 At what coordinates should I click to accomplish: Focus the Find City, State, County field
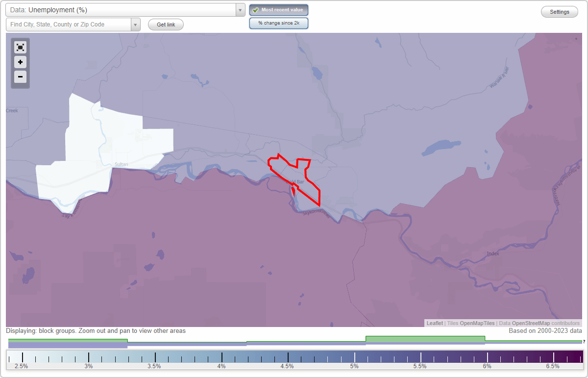click(69, 25)
